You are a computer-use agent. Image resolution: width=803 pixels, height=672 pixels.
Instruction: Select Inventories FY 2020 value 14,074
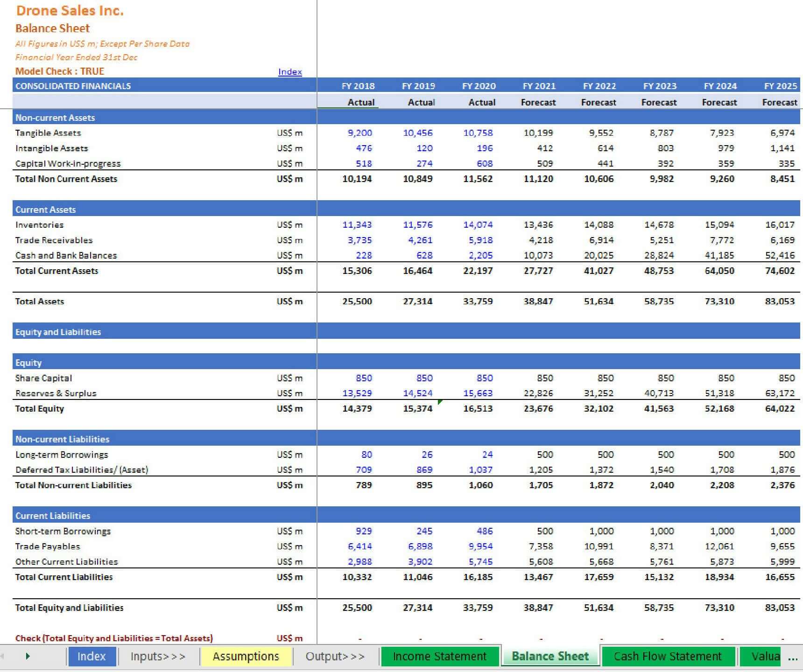478,225
